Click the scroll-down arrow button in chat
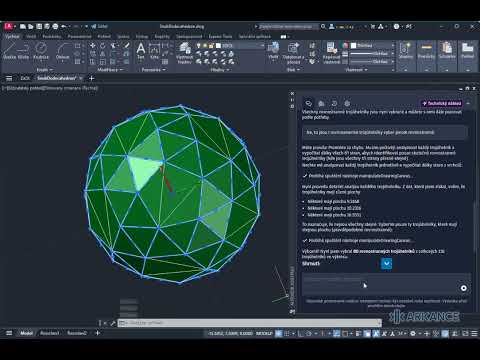 (x=386, y=264)
